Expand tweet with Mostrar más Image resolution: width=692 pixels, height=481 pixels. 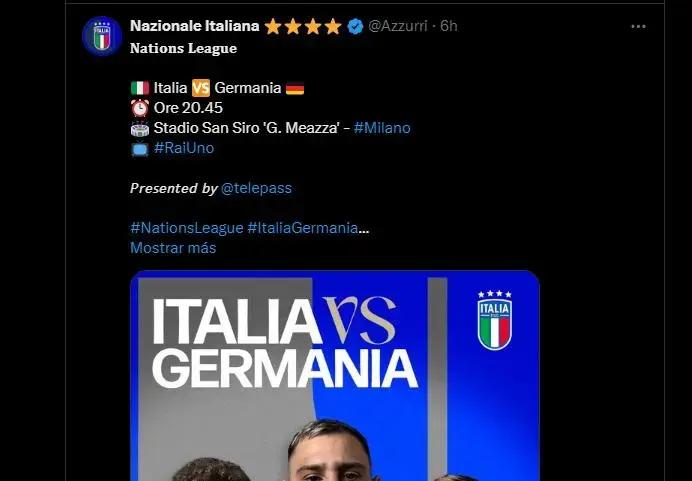(x=173, y=248)
